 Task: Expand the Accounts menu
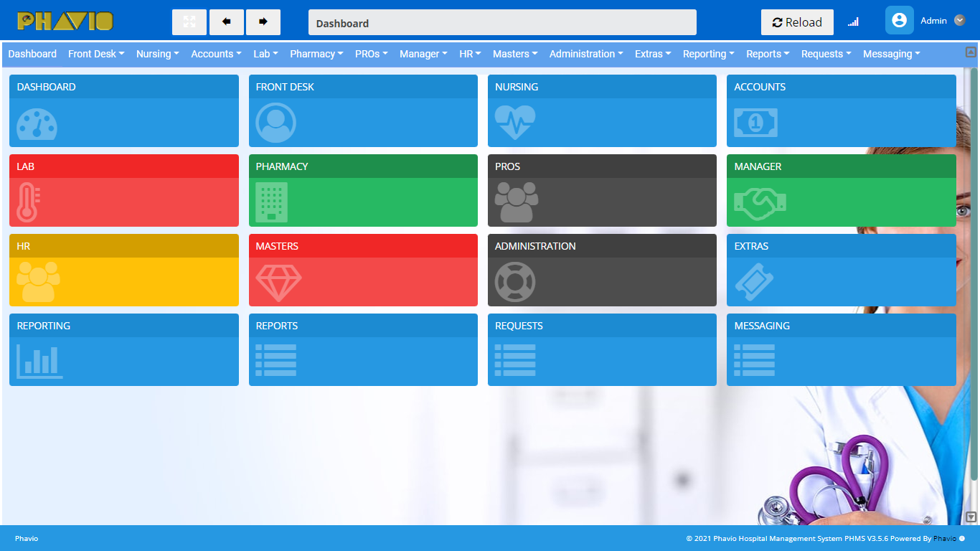coord(216,54)
